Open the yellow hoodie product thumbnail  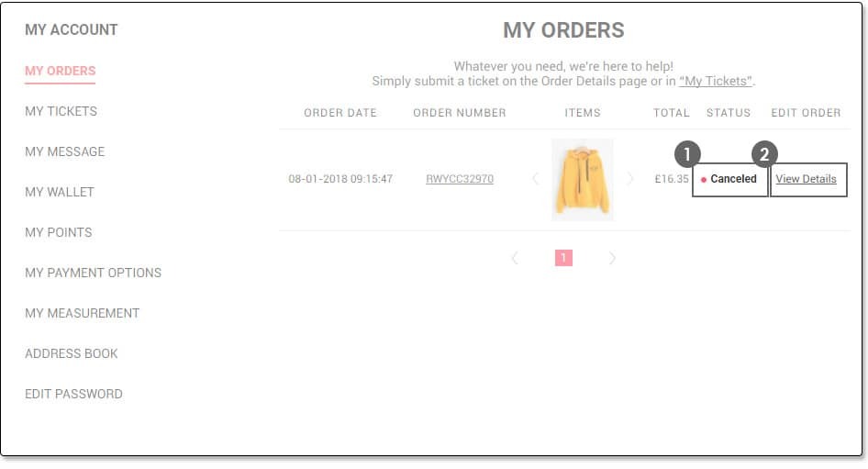pos(583,179)
